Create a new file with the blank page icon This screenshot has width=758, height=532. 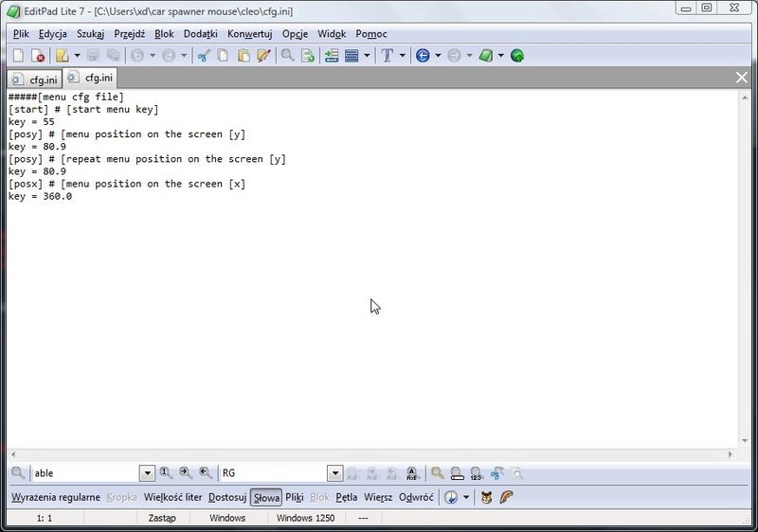18,56
